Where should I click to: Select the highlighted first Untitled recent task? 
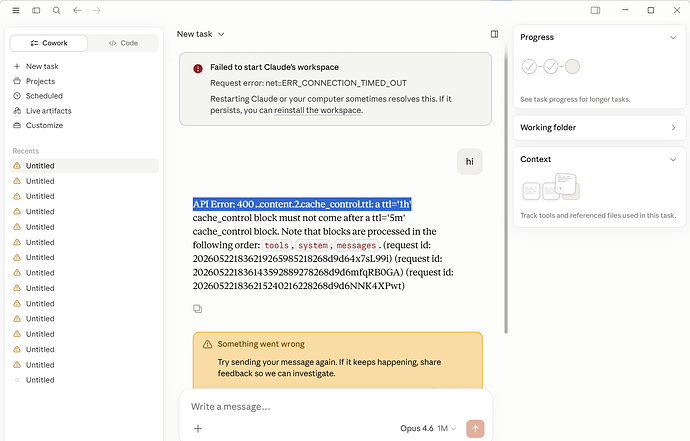point(84,166)
